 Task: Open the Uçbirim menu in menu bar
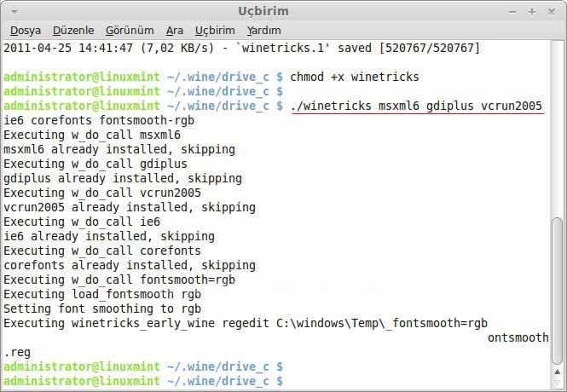coord(215,30)
